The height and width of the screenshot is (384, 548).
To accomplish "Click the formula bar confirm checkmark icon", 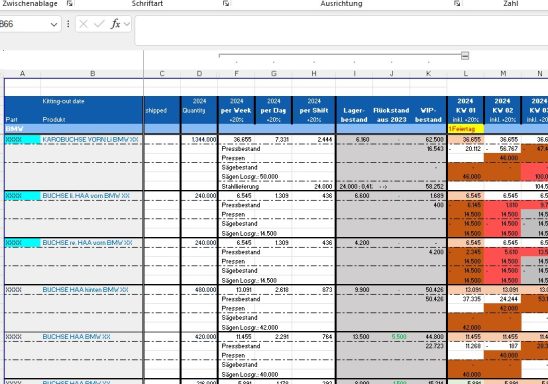I will point(99,24).
